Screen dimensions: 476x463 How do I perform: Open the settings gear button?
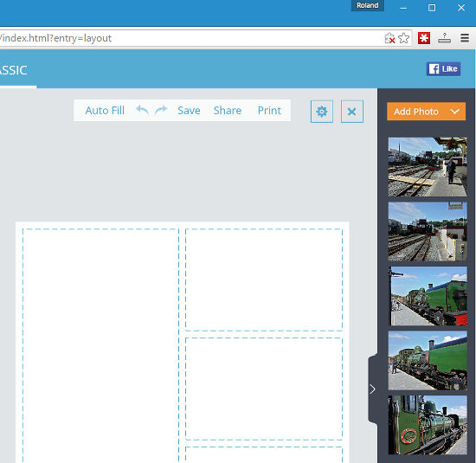point(321,112)
